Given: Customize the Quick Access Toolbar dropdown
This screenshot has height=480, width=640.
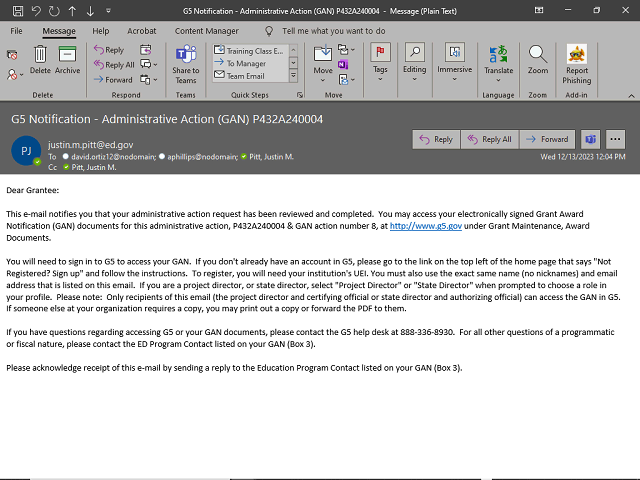Looking at the screenshot, I should (x=108, y=11).
